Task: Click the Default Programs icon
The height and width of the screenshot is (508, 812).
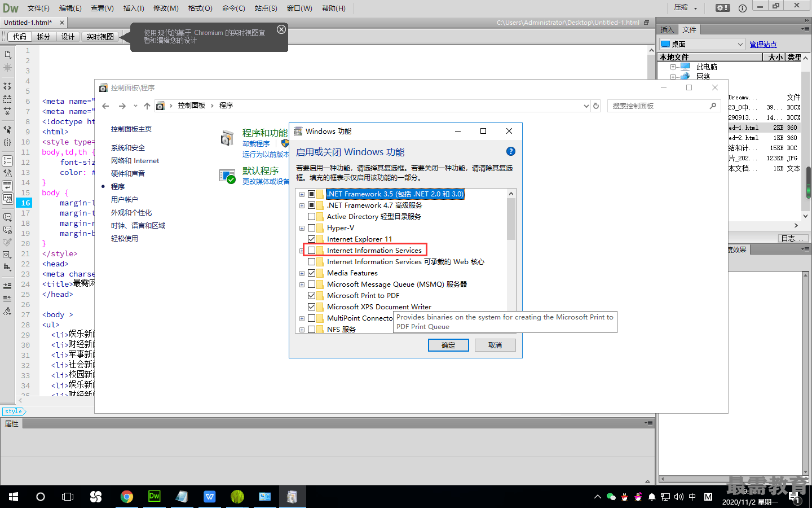Action: (x=227, y=176)
